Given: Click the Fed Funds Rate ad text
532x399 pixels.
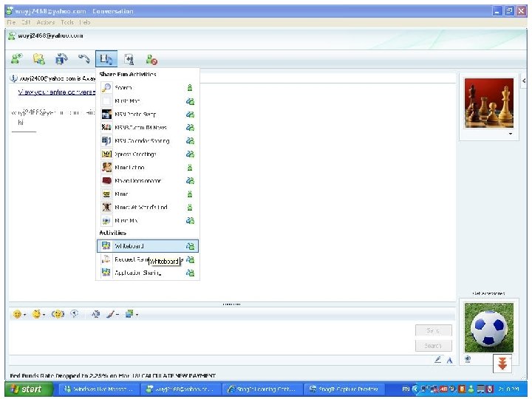Looking at the screenshot, I should pyautogui.click(x=112, y=376).
